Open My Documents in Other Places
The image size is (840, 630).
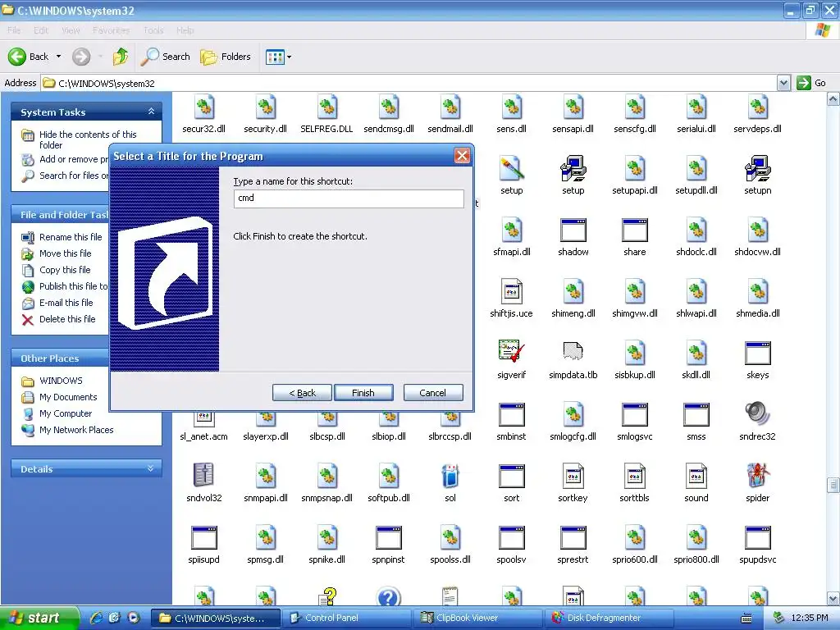point(68,397)
